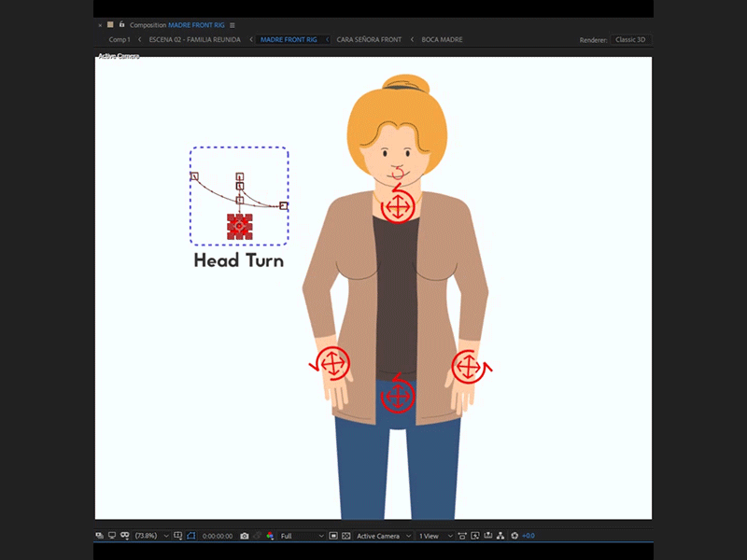Open the show channel and color management icon

(x=270, y=536)
